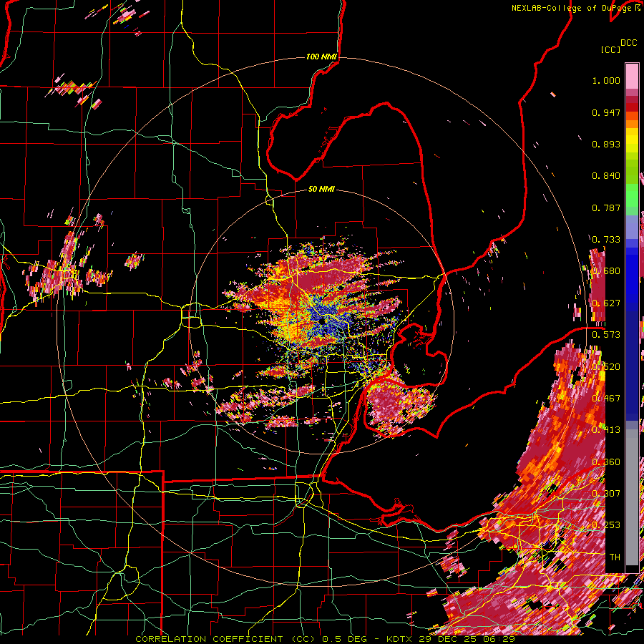Click the 0.307 legend value
This screenshot has height=644, width=644.
pos(606,493)
